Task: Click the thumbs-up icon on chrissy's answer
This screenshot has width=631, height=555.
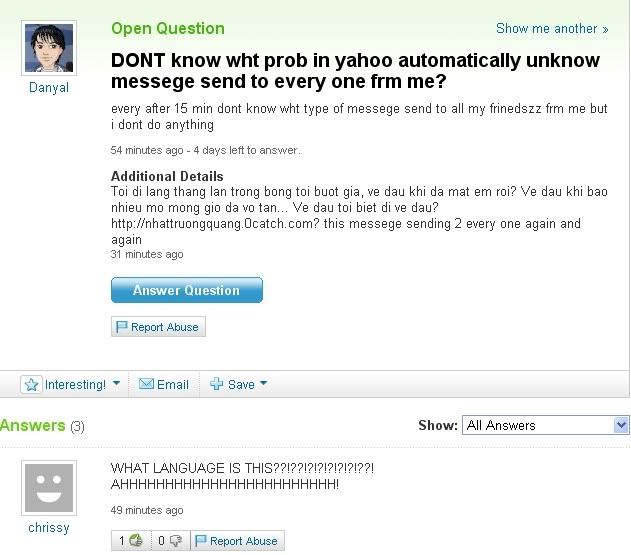Action: click(x=136, y=540)
